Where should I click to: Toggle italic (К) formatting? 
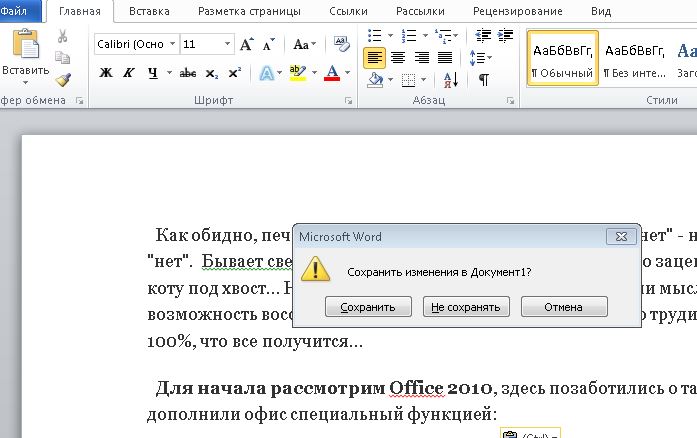coord(128,73)
